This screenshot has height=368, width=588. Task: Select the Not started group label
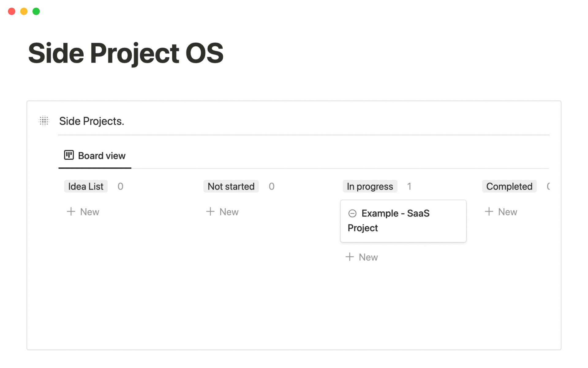pos(231,186)
